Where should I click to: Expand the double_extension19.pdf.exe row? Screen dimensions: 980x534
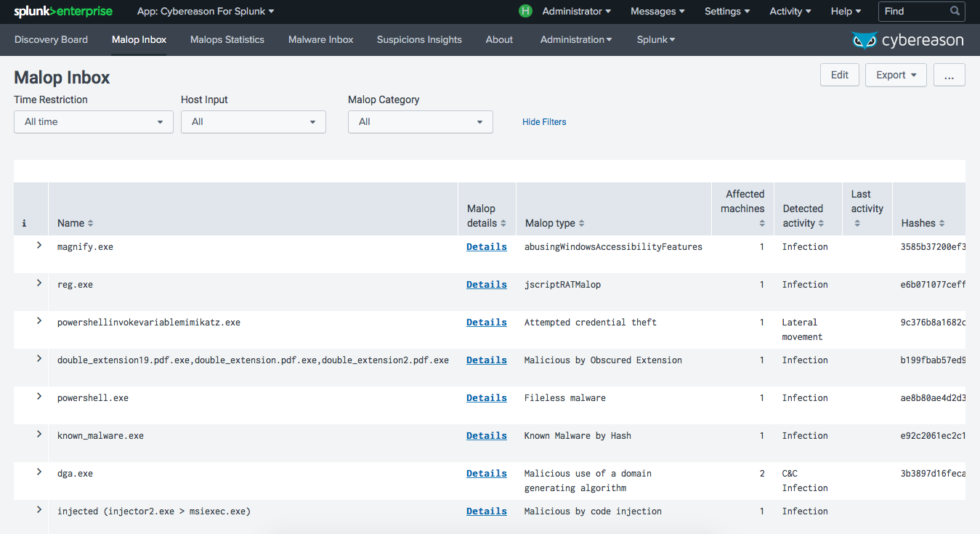point(39,359)
